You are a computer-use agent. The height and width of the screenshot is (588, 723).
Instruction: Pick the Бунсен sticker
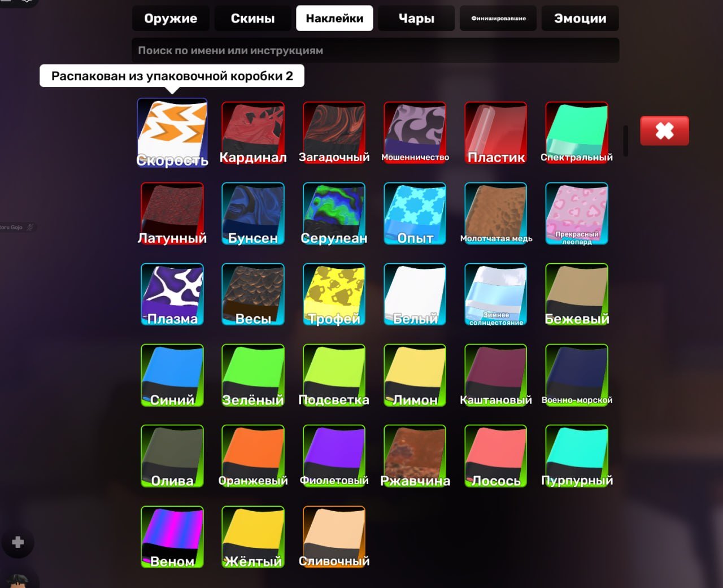253,214
